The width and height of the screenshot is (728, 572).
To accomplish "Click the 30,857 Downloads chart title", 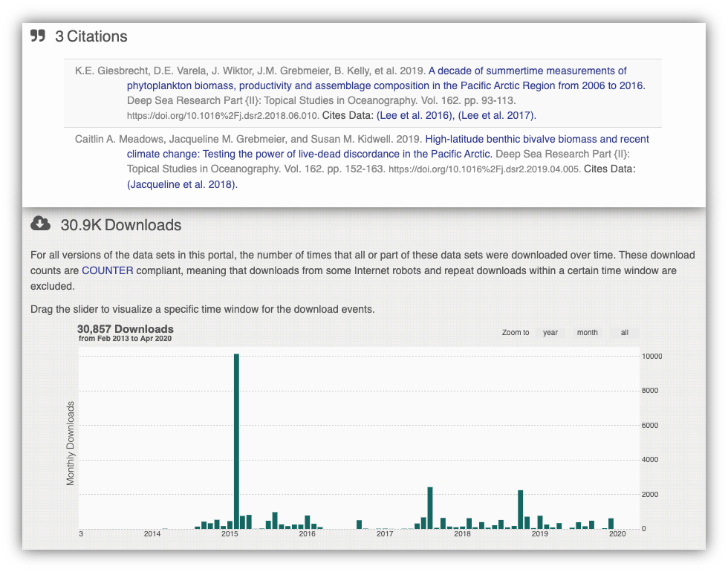I will click(x=126, y=328).
